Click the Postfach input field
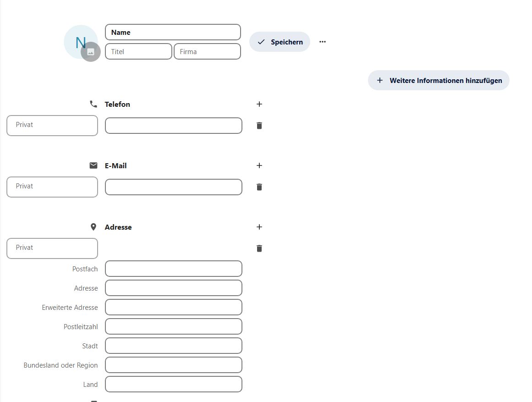Image resolution: width=532 pixels, height=402 pixels. (174, 269)
